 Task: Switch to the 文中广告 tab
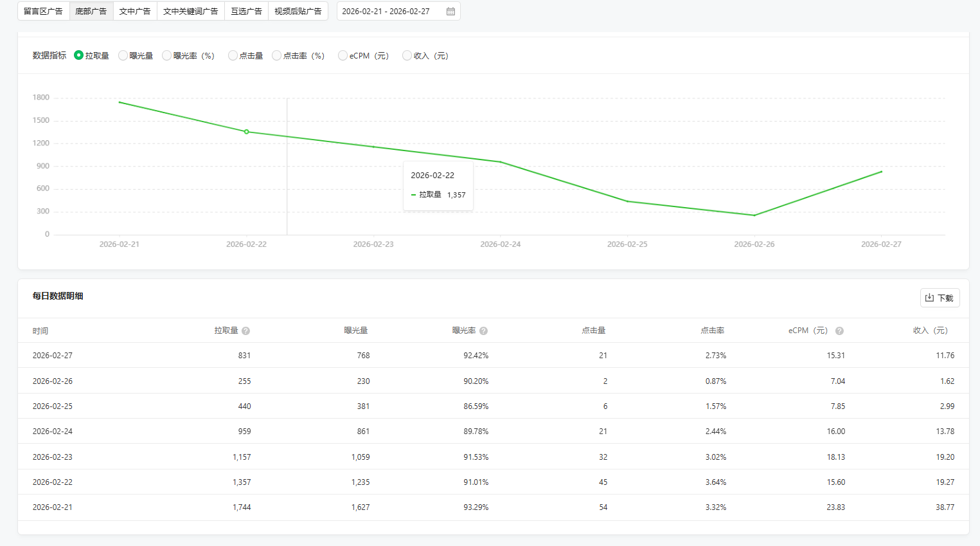click(135, 12)
